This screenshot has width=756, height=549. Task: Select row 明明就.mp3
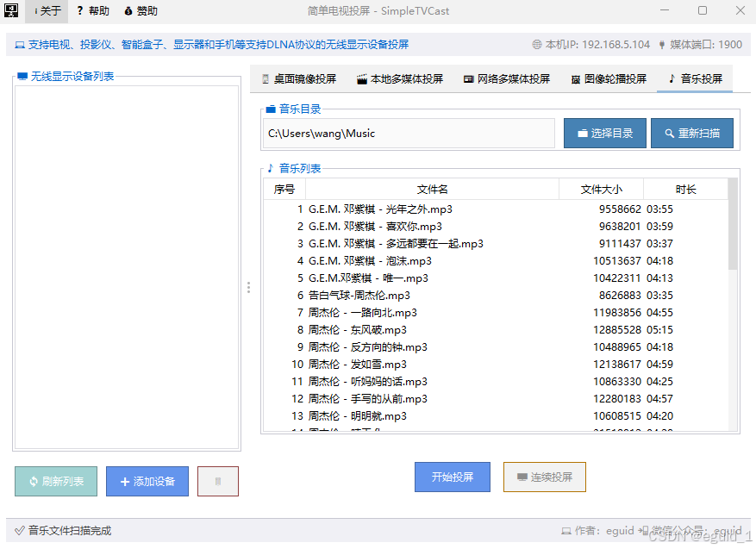point(496,416)
